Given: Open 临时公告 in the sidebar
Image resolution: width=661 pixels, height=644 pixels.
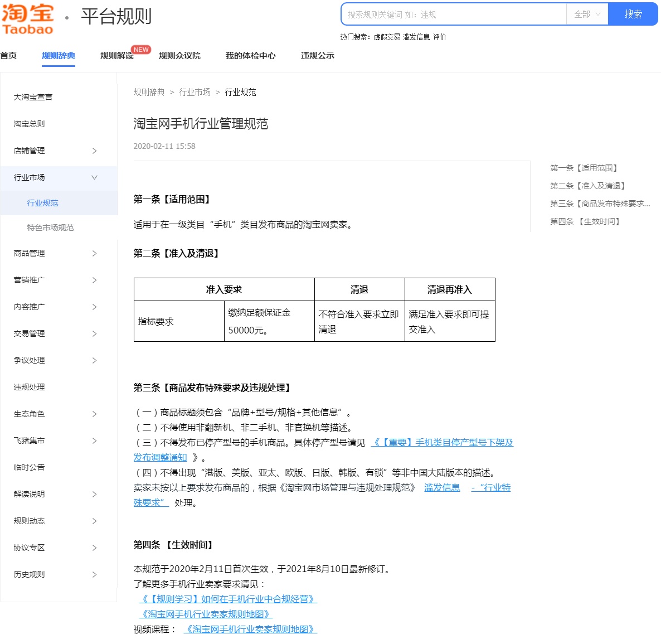Looking at the screenshot, I should 29,467.
